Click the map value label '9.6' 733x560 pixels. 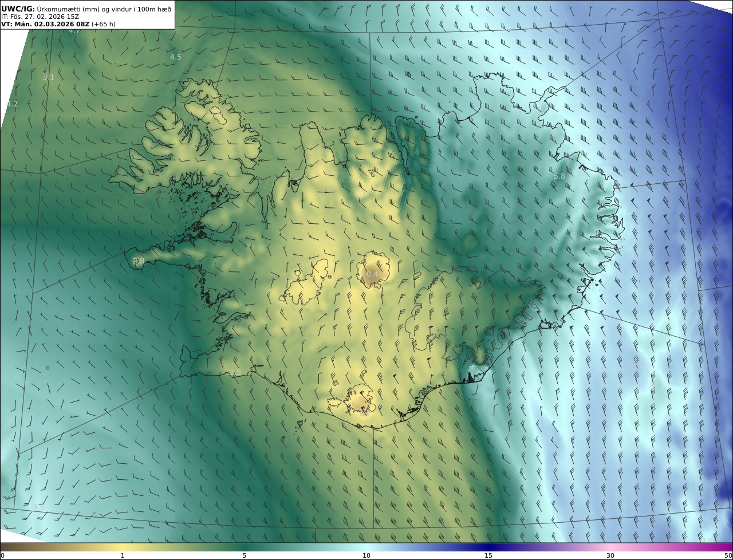tap(38, 507)
